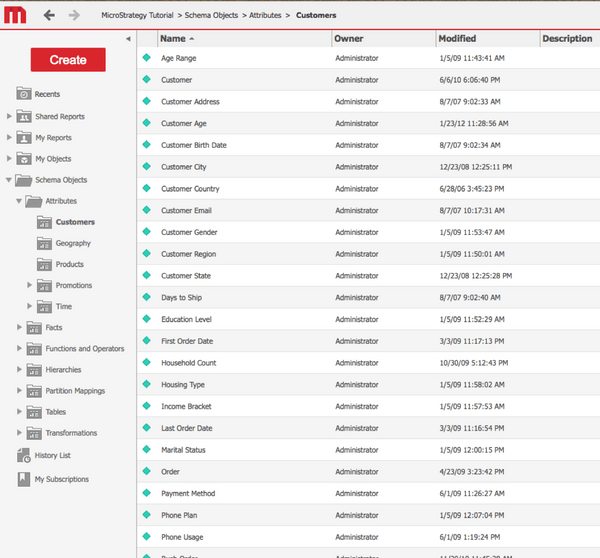
Task: Click the diamond icon beside Customer City
Action: (147, 166)
